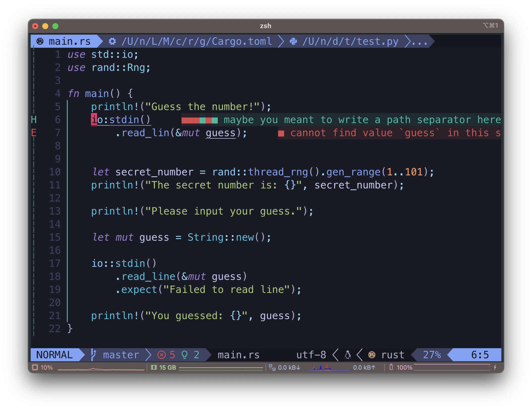Click the E error sign on line 7
Screen dimensions: 532x410
[x=34, y=133]
